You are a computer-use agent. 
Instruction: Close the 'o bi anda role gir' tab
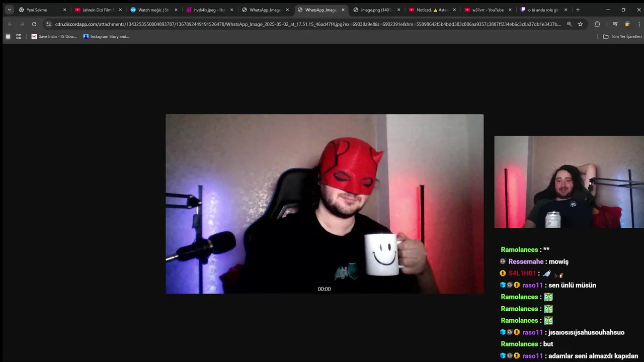566,10
